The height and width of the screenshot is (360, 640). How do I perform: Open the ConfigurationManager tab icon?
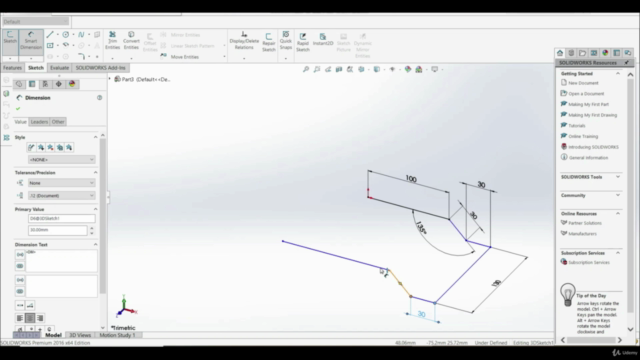point(45,84)
